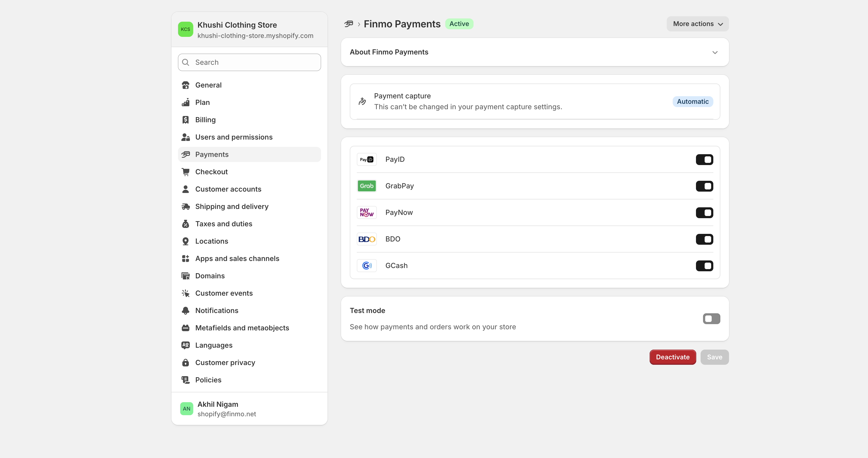
Task: Go to Plan settings
Action: [x=249, y=102]
